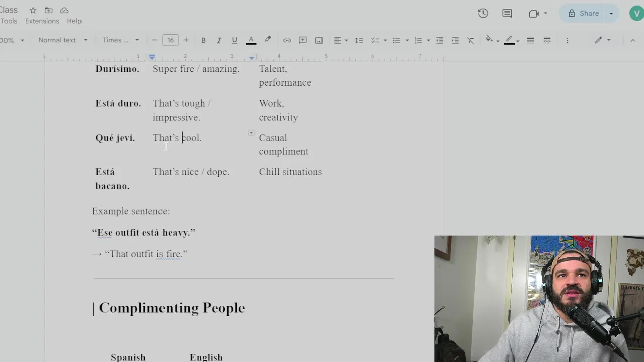Open the editing mode pencil dropdown
644x362 pixels.
[x=602, y=40]
